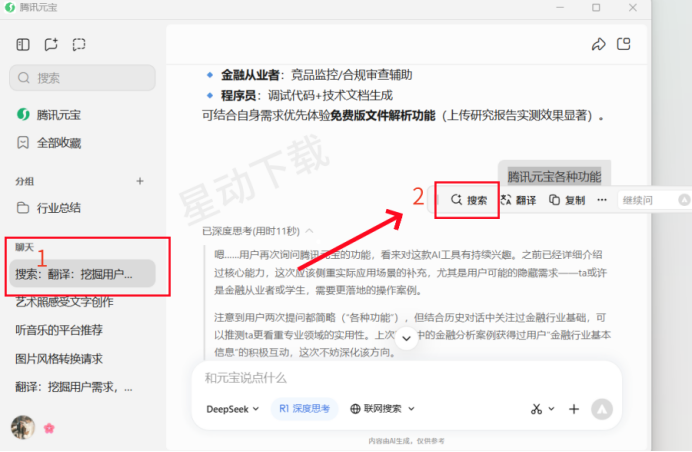Click the send arrow beside 继续问
Viewport: 692px width, 452px height.
click(684, 200)
